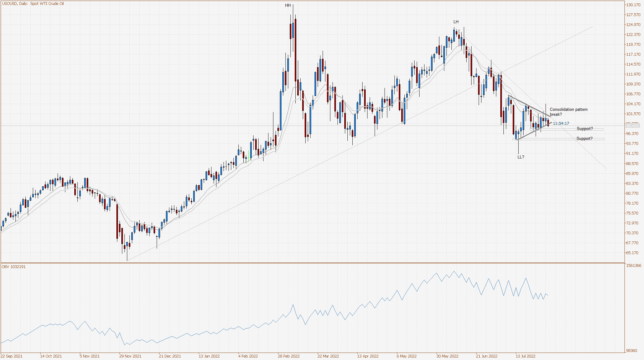Click the 122.370 price axis label
Viewport: 644px width, 360px height.
click(x=633, y=34)
